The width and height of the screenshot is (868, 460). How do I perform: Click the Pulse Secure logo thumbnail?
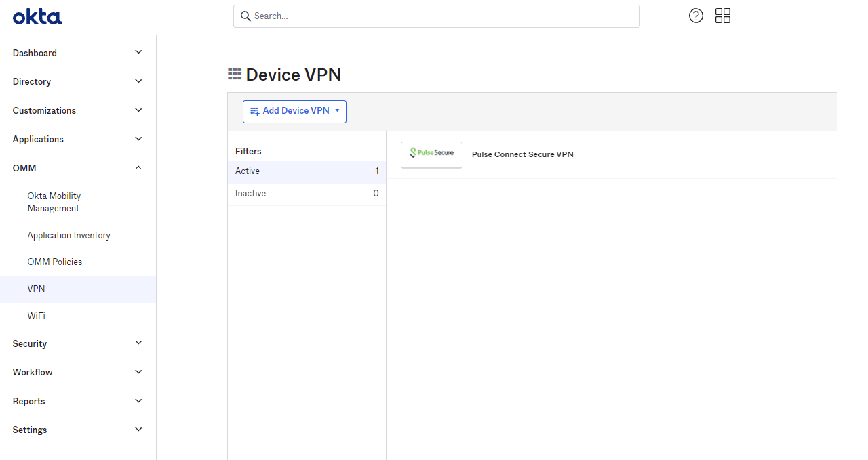click(x=431, y=154)
